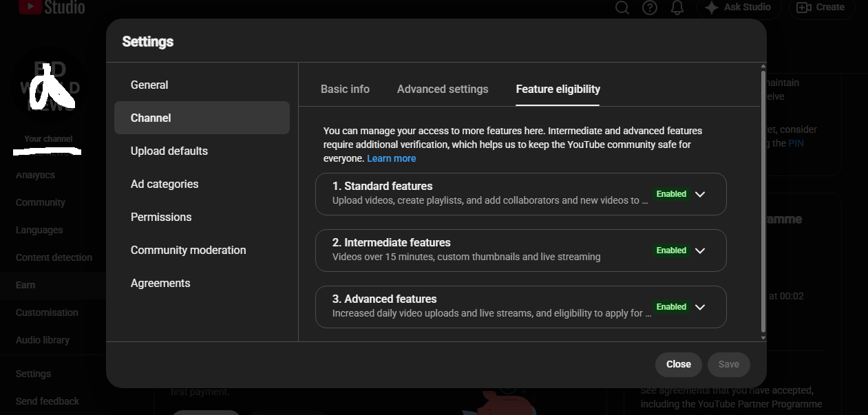
Task: Click the search magnifier icon in header
Action: (622, 8)
